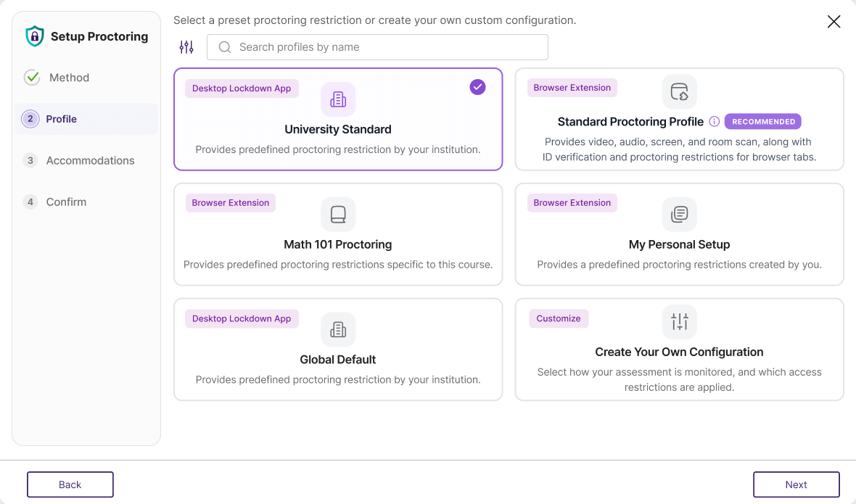The image size is (856, 504).
Task: Click the Back button
Action: point(70,484)
